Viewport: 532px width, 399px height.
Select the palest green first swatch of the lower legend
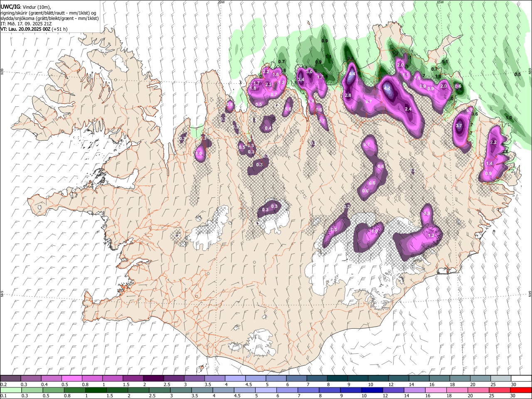pyautogui.click(x=10, y=390)
